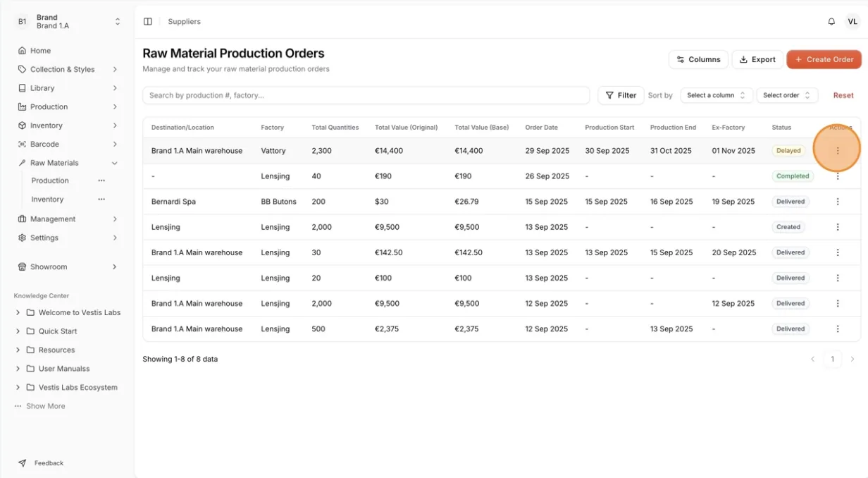Click the next page arrow
This screenshot has height=478, width=868.
click(x=852, y=360)
